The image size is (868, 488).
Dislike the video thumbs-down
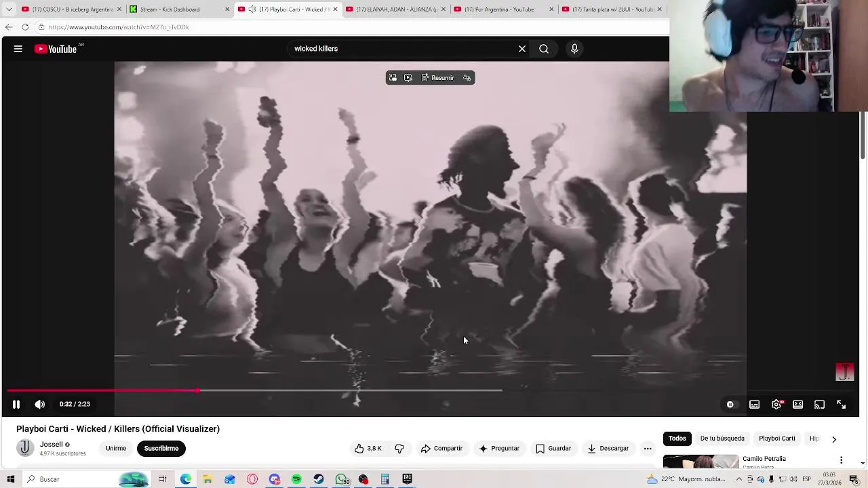pyautogui.click(x=399, y=448)
